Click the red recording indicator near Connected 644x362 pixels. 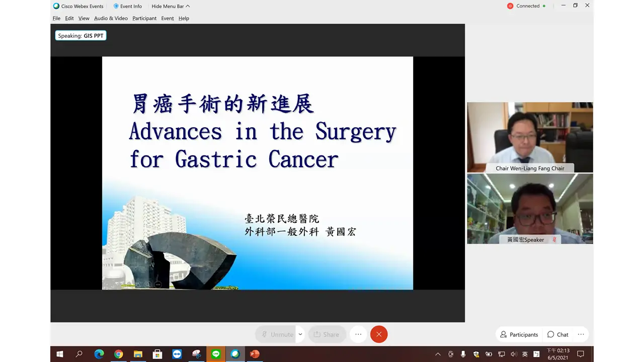(510, 6)
